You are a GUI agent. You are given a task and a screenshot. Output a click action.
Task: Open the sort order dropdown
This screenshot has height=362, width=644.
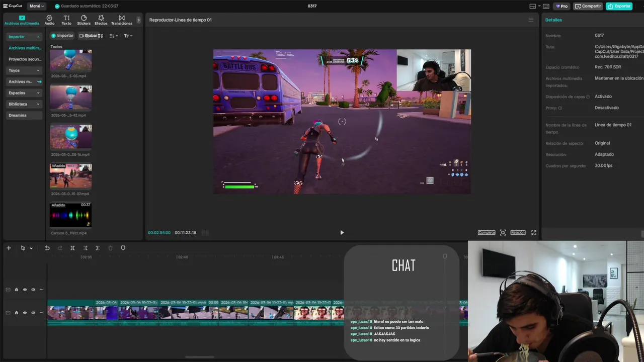114,36
